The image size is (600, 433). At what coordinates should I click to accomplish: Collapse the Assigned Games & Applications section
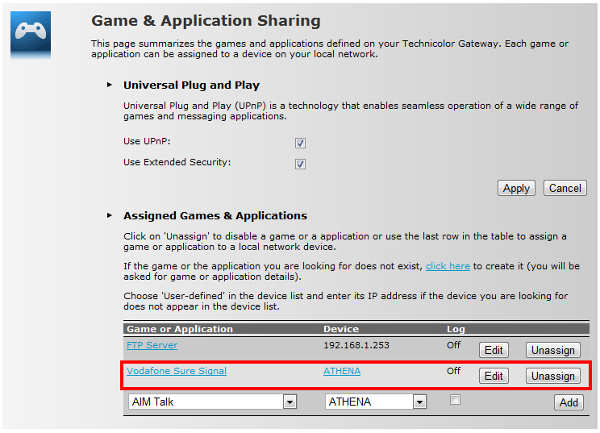[109, 216]
